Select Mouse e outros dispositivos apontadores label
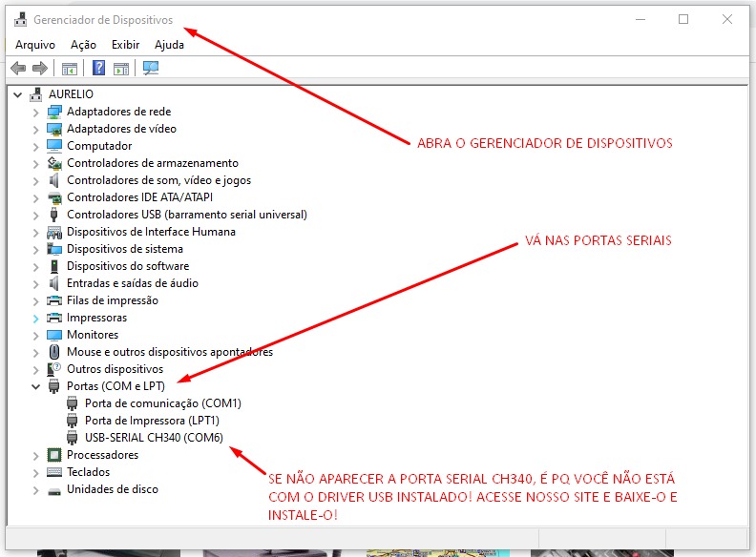The height and width of the screenshot is (557, 756). [170, 352]
